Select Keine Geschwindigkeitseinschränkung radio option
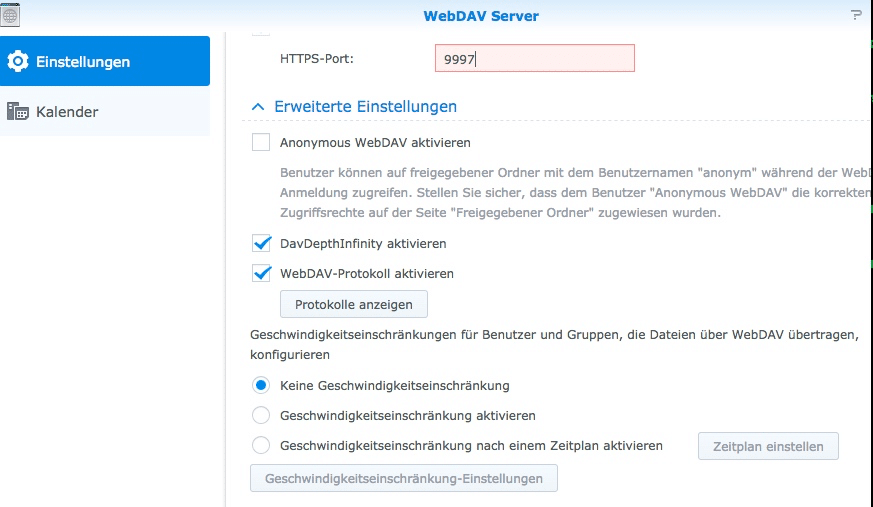 coord(261,385)
